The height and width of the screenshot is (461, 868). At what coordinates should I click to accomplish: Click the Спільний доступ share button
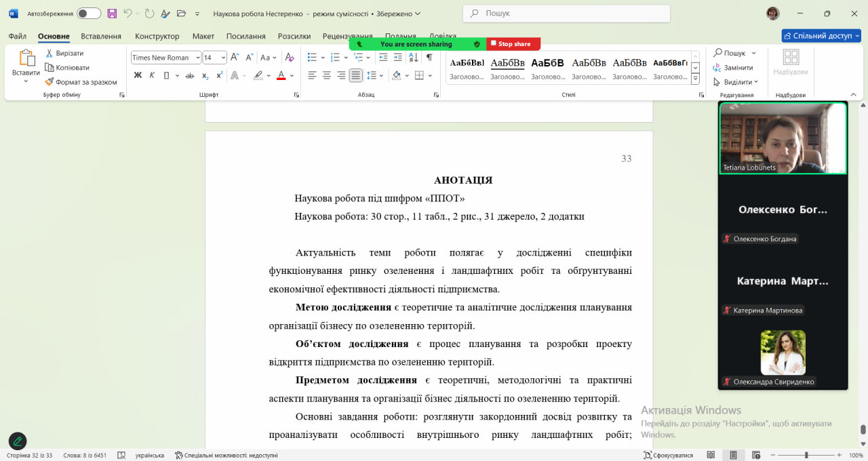pyautogui.click(x=821, y=36)
